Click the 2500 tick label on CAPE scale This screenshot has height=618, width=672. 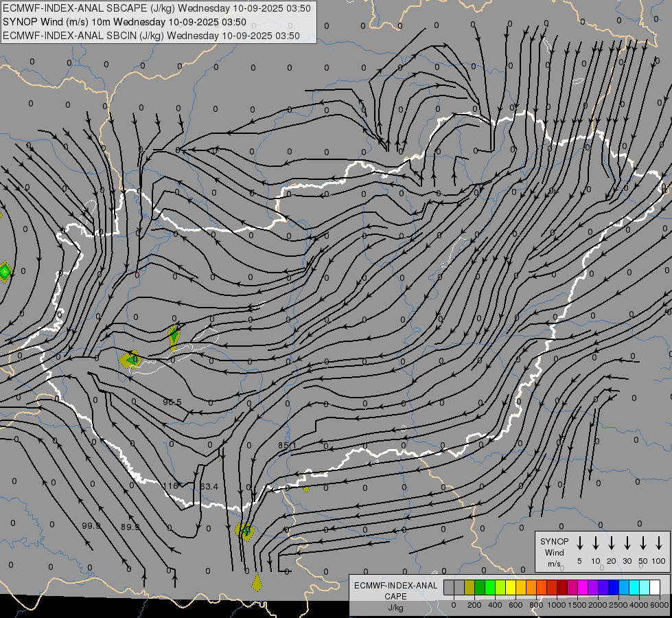tap(618, 605)
